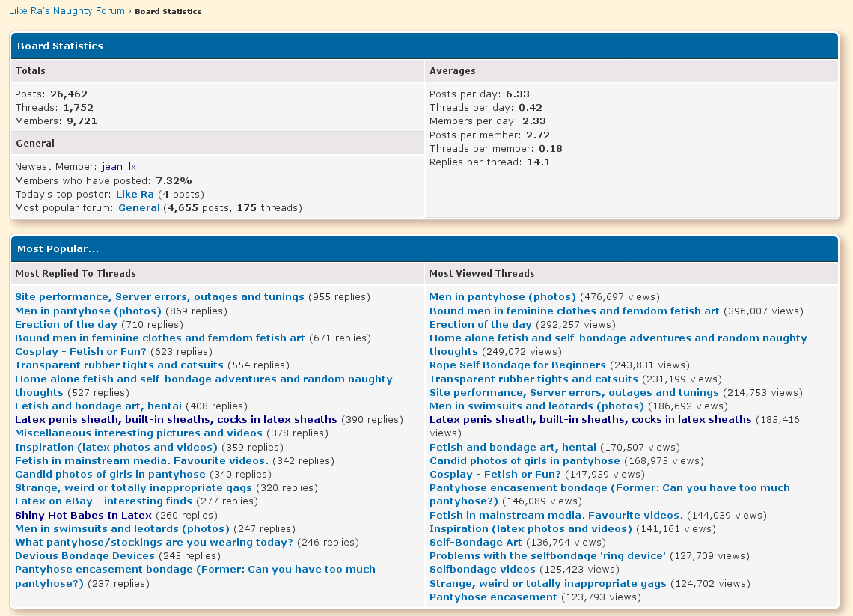Viewport: 853px width, 616px height.
Task: Open Latex on eBay - interesting finds thread
Action: coord(103,501)
